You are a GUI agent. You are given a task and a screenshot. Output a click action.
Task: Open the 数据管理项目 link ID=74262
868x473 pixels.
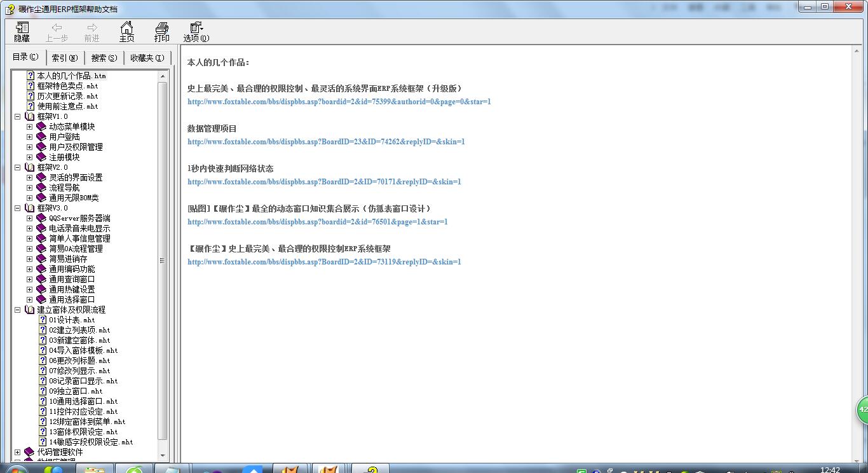click(x=326, y=142)
